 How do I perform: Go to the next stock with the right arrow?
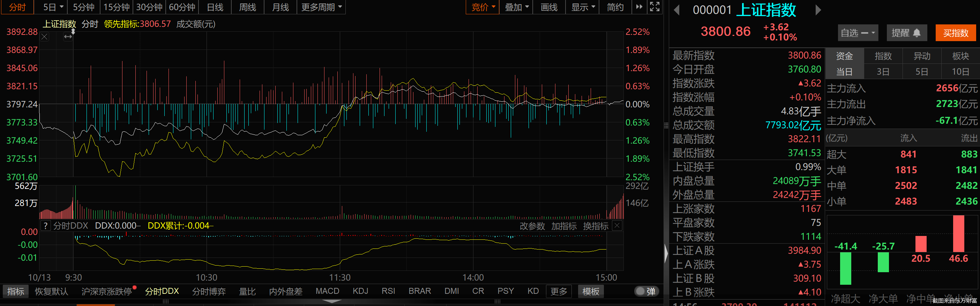tap(818, 10)
